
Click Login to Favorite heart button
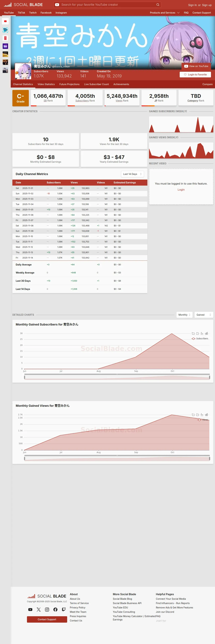195,75
